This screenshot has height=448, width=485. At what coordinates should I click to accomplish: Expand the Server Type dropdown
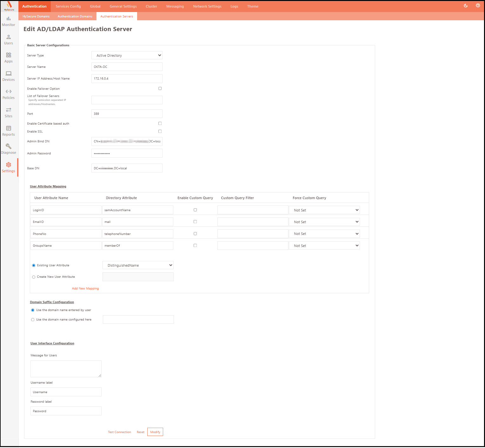click(x=127, y=55)
